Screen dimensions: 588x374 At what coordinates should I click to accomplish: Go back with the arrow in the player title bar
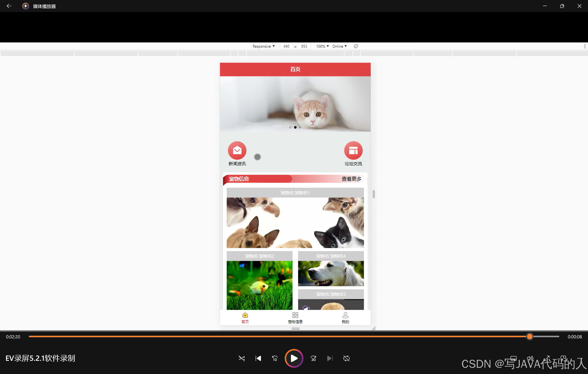[x=9, y=6]
